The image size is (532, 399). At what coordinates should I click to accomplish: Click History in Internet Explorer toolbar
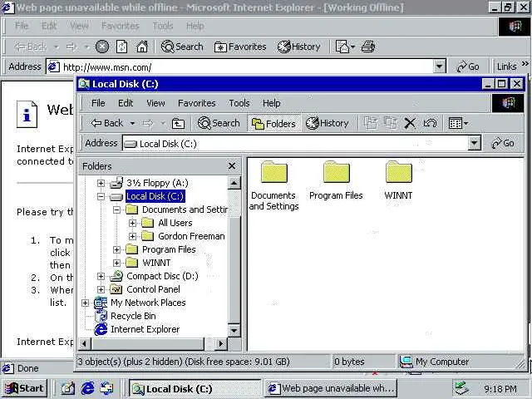299,47
